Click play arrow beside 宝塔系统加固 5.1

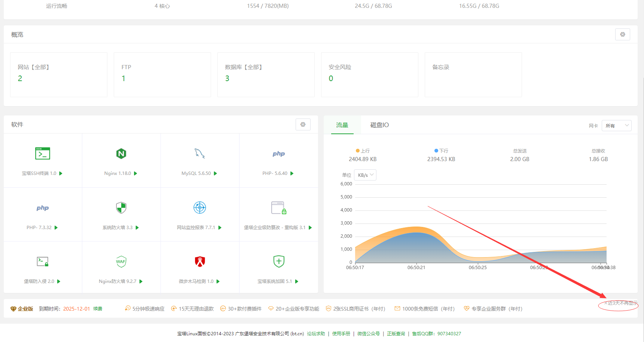tap(296, 281)
